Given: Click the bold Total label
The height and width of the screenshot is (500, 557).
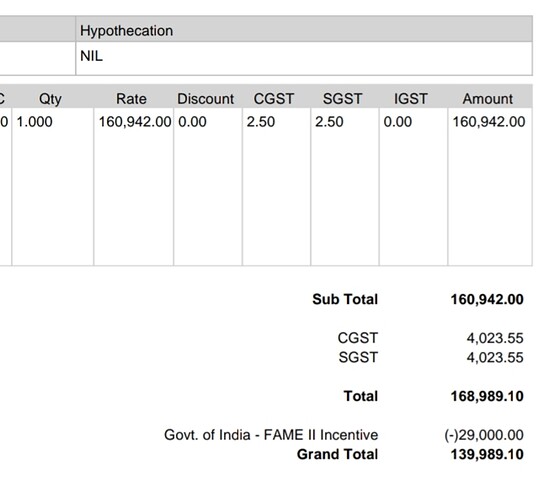Looking at the screenshot, I should point(361,396).
